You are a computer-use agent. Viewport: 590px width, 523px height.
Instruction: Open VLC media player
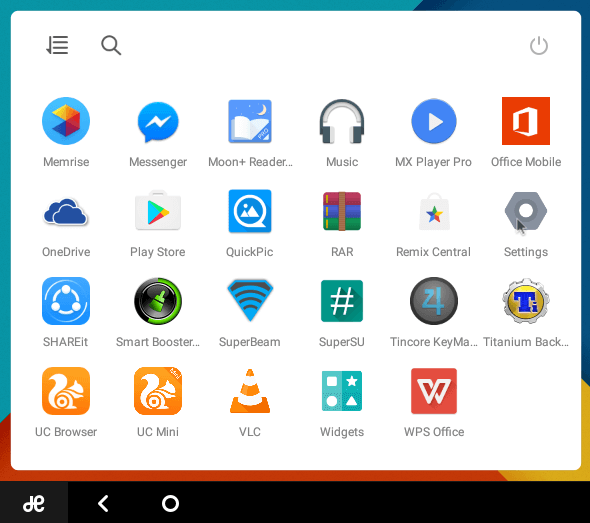point(250,391)
